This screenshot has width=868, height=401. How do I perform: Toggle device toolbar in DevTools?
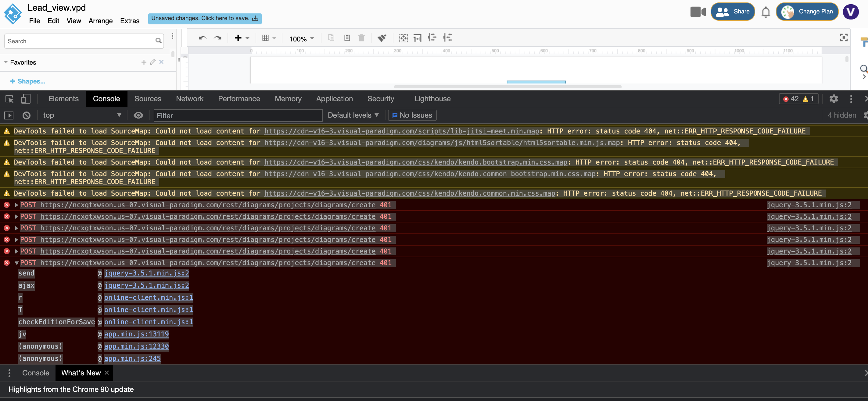click(x=26, y=99)
